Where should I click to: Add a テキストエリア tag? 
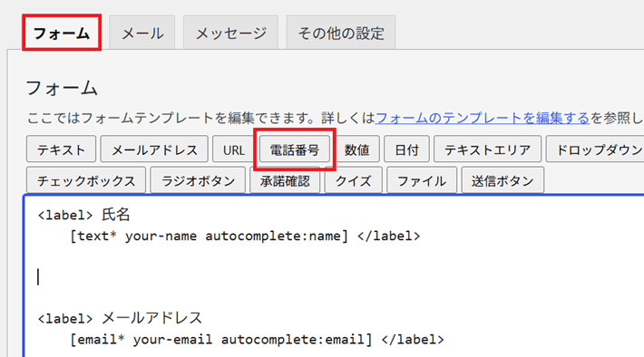[487, 150]
